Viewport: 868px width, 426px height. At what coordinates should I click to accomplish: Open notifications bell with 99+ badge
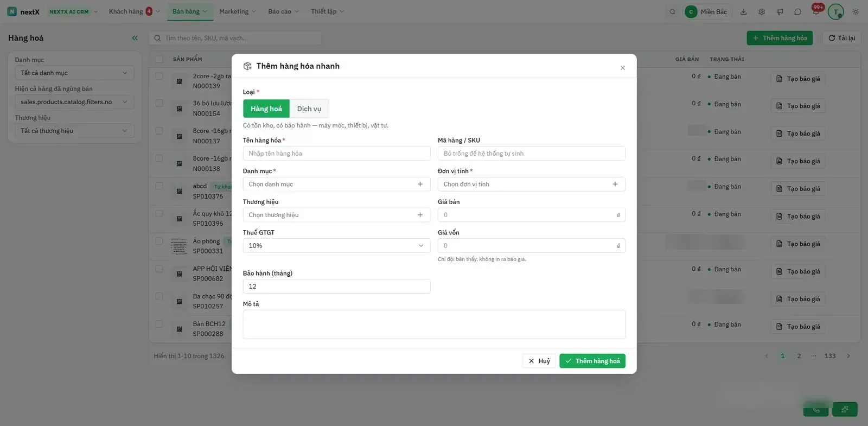tap(816, 11)
